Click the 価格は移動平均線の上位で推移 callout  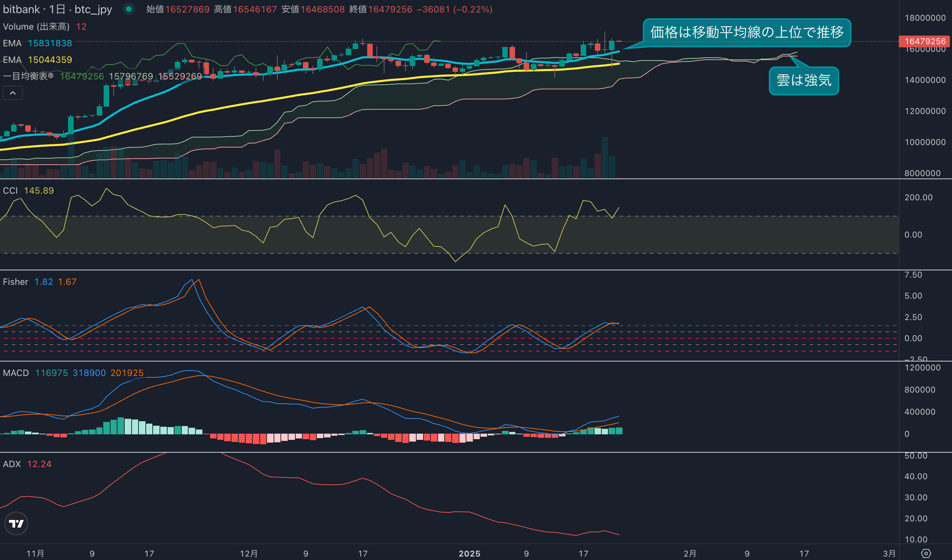pyautogui.click(x=746, y=32)
